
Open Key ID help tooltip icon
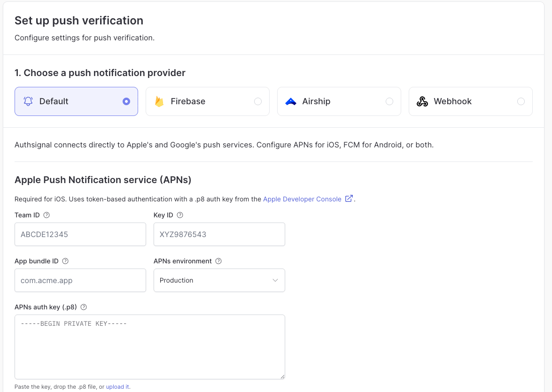pos(180,215)
